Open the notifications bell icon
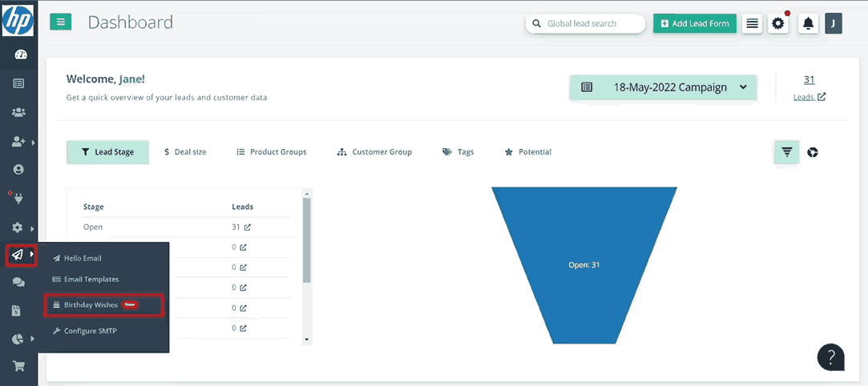This screenshot has width=868, height=386. coord(808,24)
